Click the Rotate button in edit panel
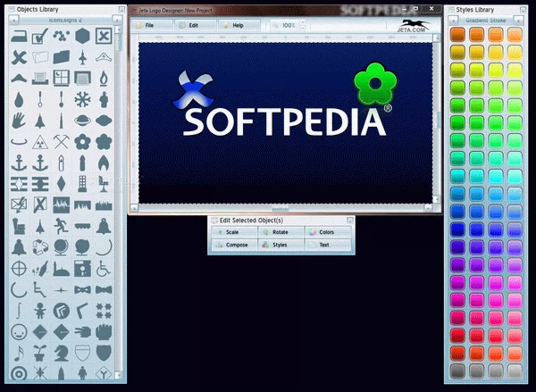Viewport: 536px width, 392px height. coord(281,232)
